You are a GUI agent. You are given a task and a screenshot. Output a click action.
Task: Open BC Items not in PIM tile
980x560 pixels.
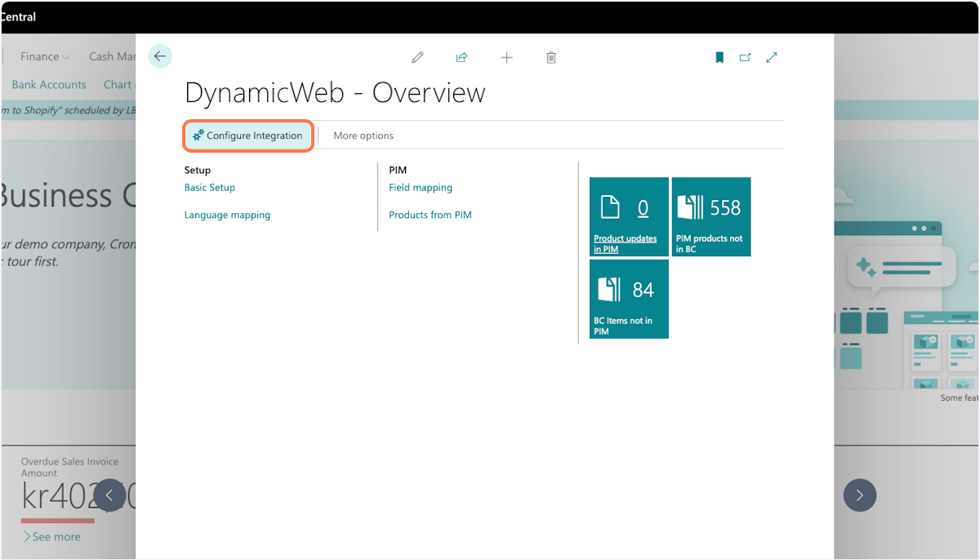coord(629,299)
